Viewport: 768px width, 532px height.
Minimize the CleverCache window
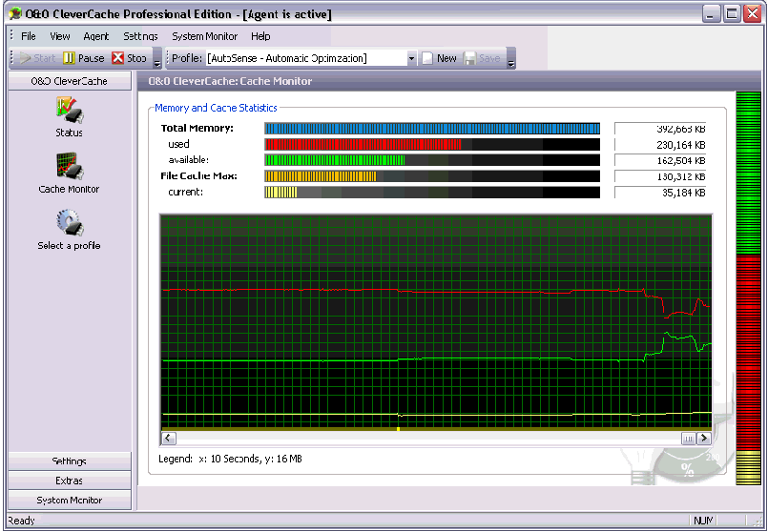tap(711, 13)
